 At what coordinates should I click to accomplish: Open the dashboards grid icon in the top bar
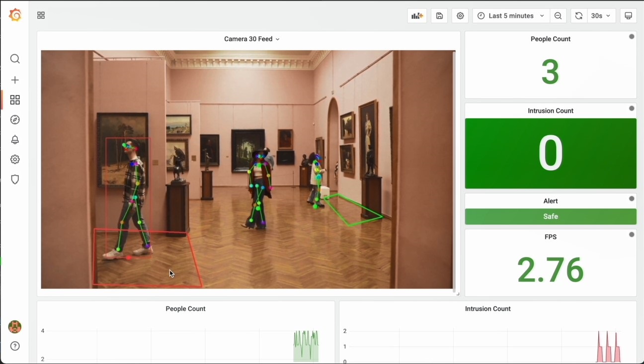tap(41, 15)
